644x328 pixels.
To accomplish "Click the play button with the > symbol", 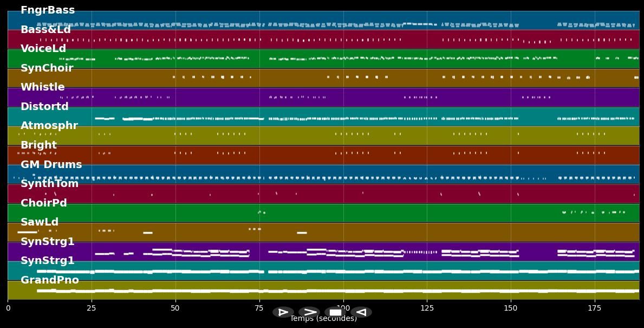I will [309, 312].
